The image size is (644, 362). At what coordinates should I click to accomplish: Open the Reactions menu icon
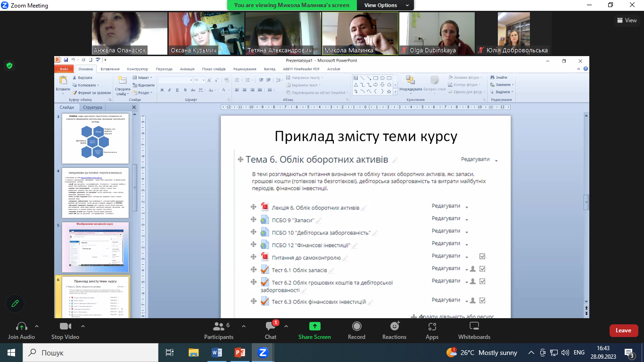(395, 326)
